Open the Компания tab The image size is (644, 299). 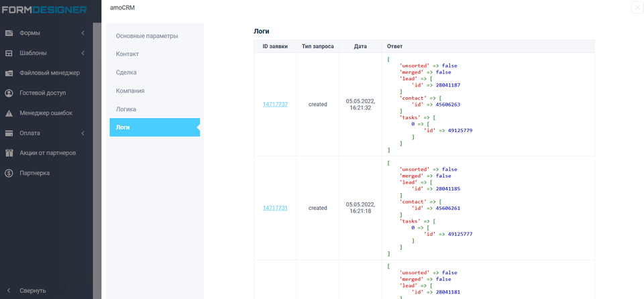click(x=130, y=91)
